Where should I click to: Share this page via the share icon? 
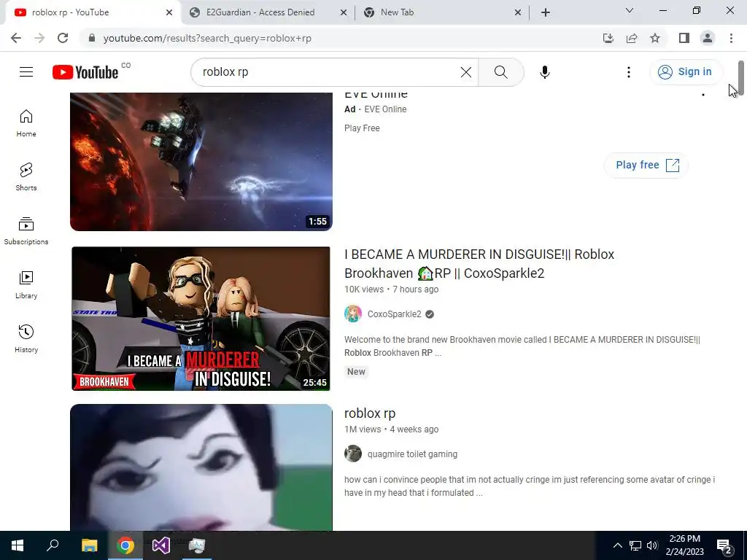click(632, 38)
